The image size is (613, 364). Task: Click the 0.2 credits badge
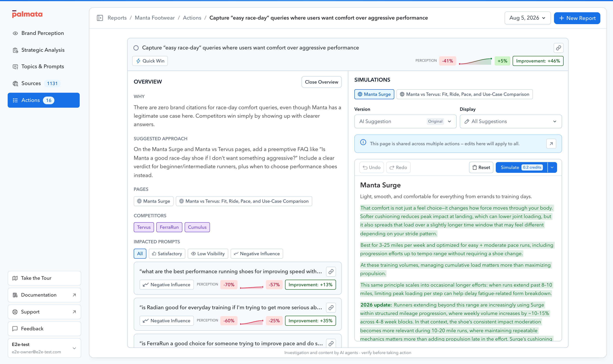532,167
